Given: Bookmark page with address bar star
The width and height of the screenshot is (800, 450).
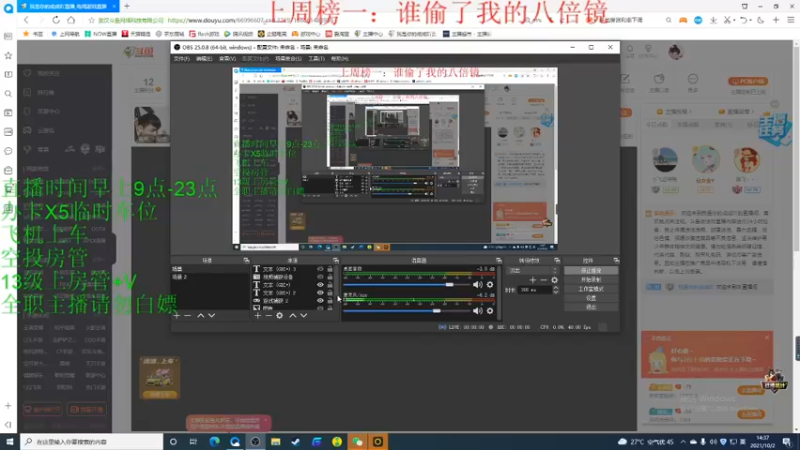Looking at the screenshot, I should (91, 20).
